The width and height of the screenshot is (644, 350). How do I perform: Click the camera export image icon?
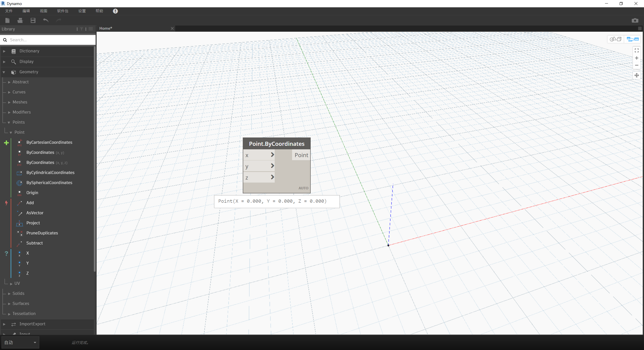point(635,20)
